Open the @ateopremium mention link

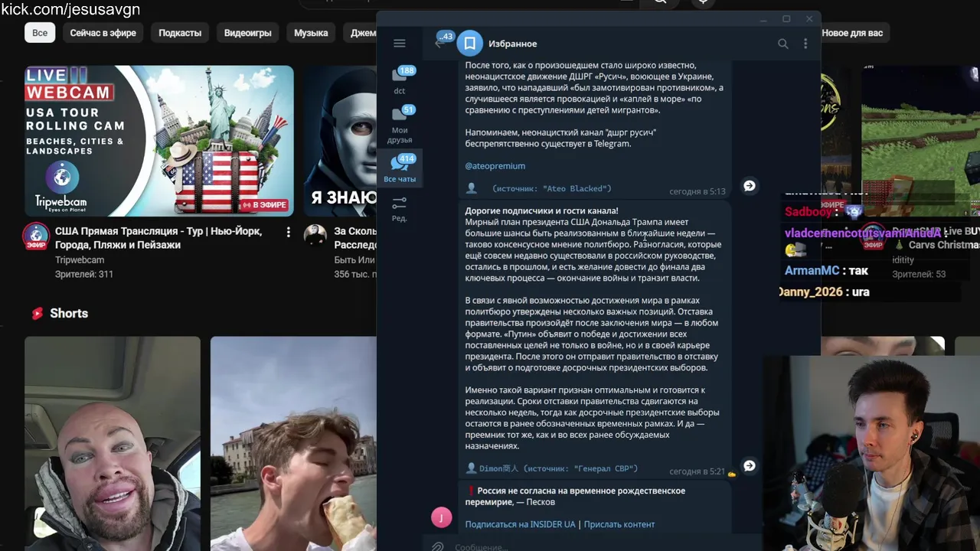point(495,166)
